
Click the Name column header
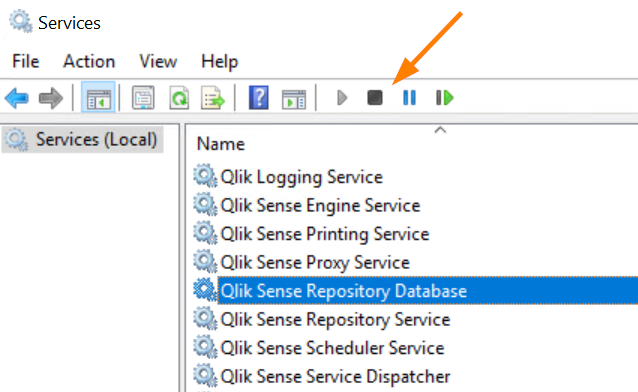tap(221, 144)
